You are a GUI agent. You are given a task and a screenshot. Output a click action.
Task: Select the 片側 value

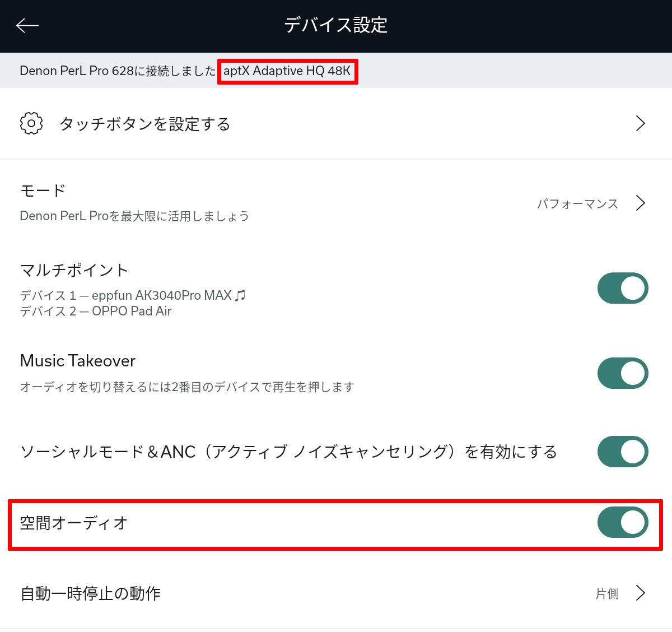[607, 593]
